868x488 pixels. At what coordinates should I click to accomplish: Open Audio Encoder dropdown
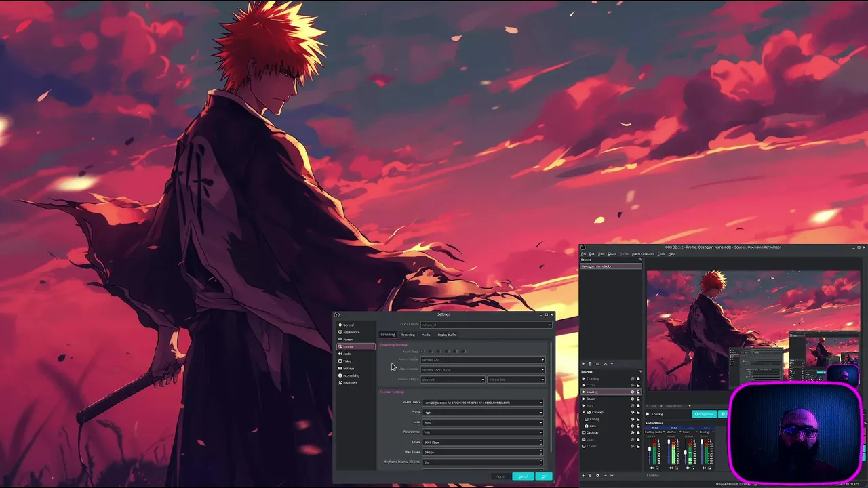point(483,360)
